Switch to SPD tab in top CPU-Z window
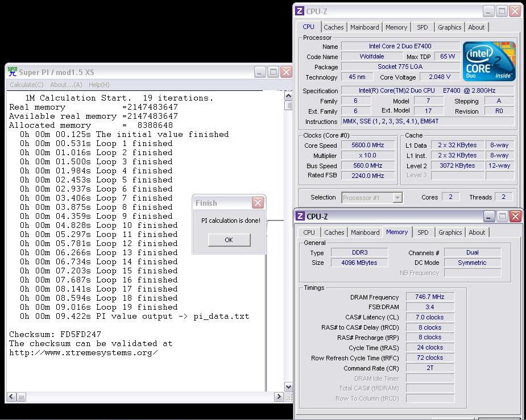This screenshot has width=526, height=420. pyautogui.click(x=422, y=27)
